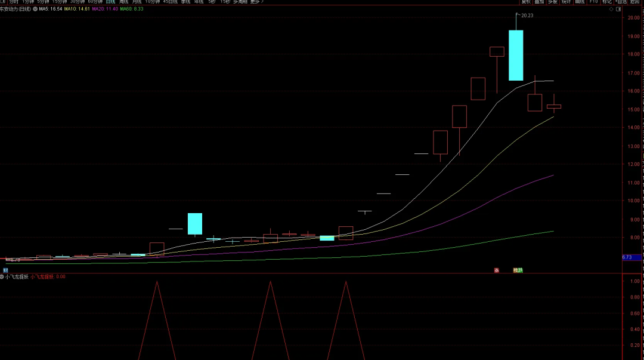Switch to 15分钟 period

click(x=60, y=2)
